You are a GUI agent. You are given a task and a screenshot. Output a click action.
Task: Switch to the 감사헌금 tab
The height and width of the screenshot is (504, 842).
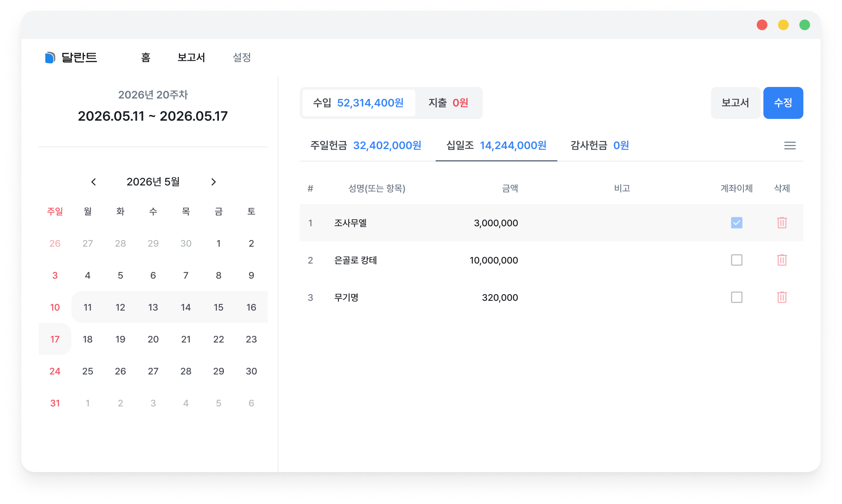(x=600, y=146)
